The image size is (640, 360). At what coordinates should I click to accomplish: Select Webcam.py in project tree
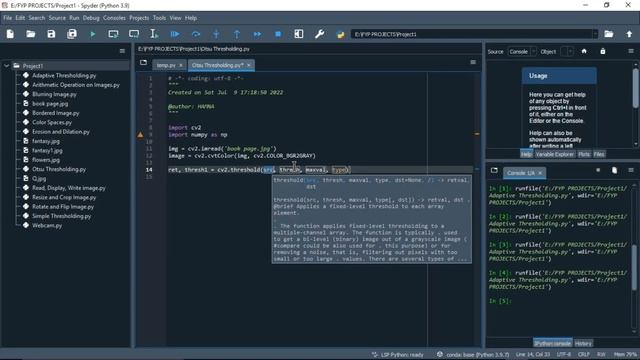pos(47,225)
